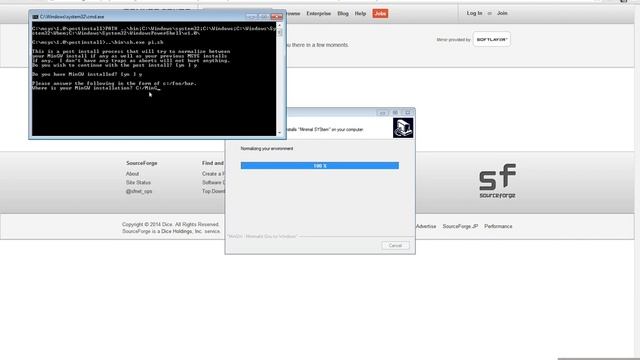Click the partly hidden Browse menu item
The image size is (640, 360).
293,13
